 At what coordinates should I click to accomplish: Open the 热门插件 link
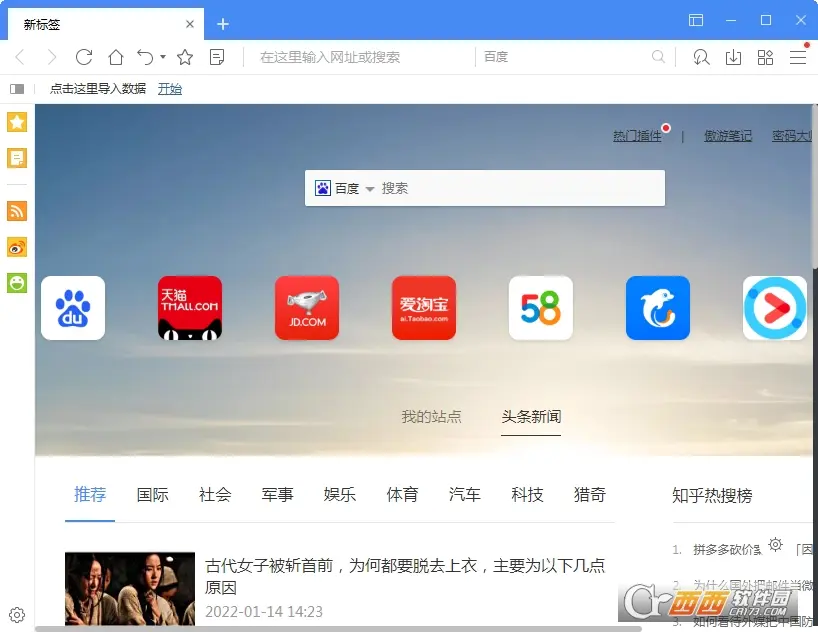coord(637,136)
